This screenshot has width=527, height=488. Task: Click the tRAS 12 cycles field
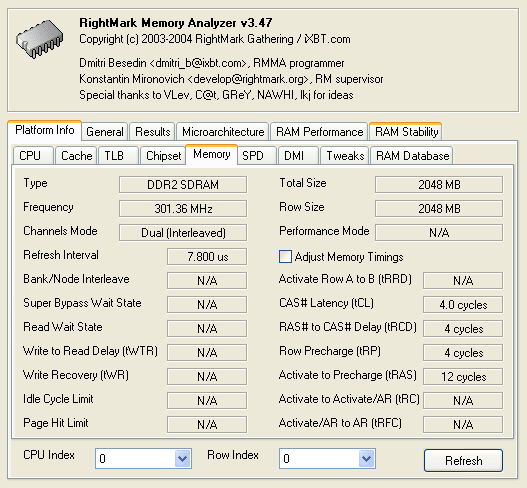pos(463,377)
